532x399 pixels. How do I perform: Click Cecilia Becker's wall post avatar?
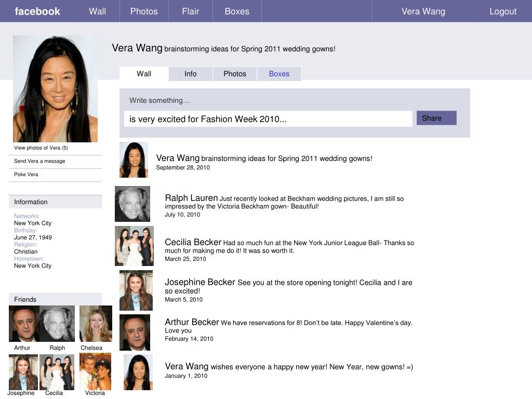pyautogui.click(x=134, y=246)
